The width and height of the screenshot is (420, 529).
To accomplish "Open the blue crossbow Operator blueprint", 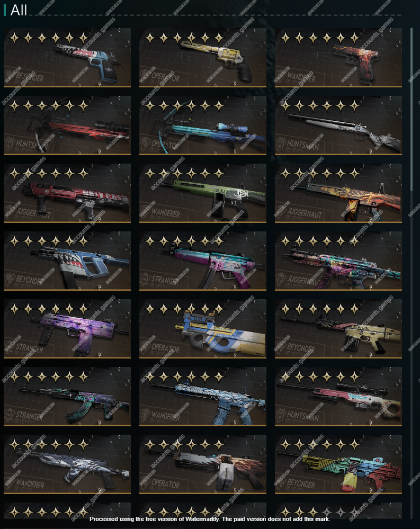I will click(x=203, y=125).
